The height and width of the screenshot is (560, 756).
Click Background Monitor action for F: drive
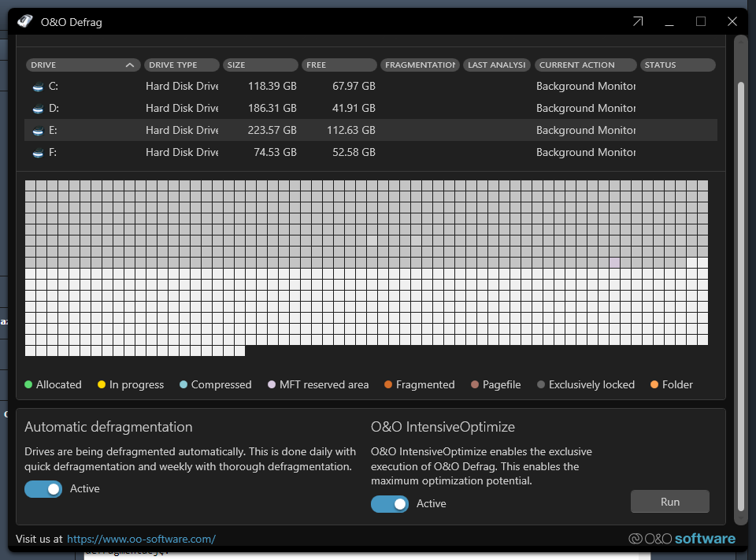[586, 153]
